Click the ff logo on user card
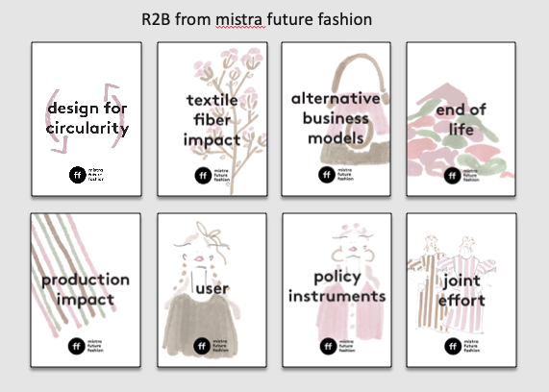This screenshot has height=392, width=549. [x=202, y=346]
